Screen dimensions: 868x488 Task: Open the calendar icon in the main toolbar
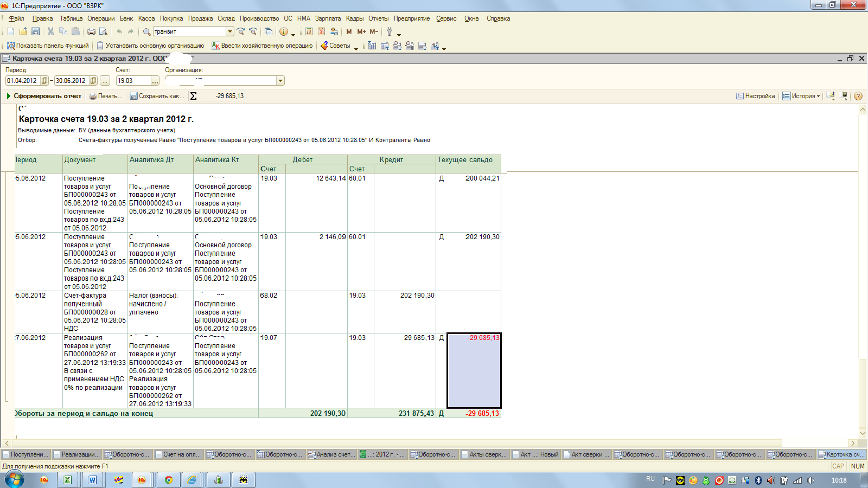pyautogui.click(x=322, y=32)
